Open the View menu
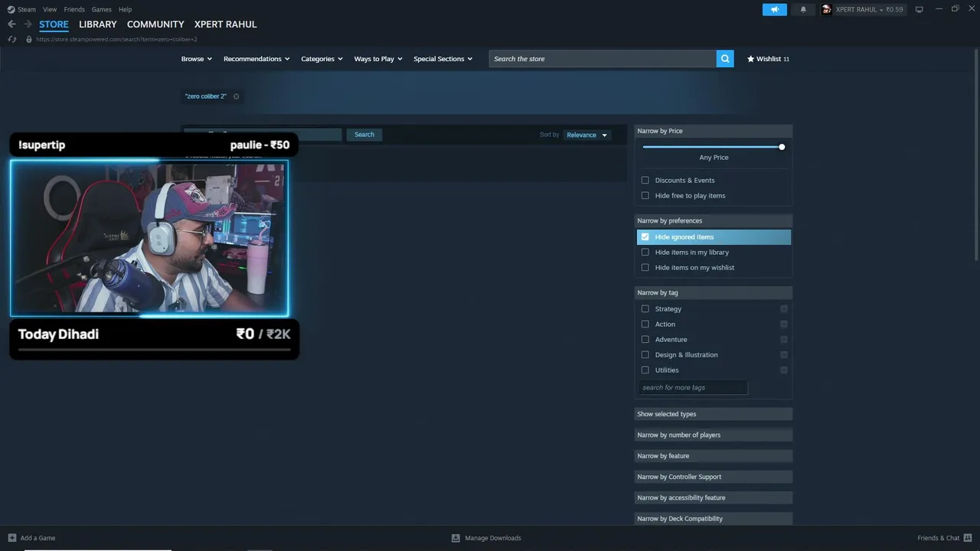 (50, 9)
